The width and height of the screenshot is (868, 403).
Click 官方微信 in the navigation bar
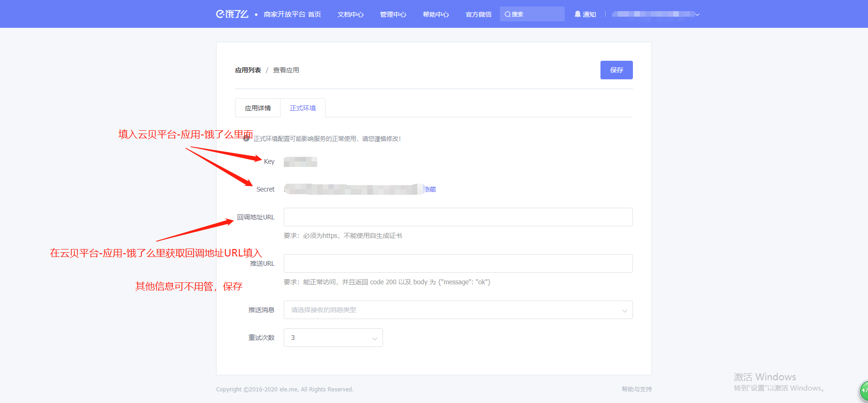coord(479,14)
